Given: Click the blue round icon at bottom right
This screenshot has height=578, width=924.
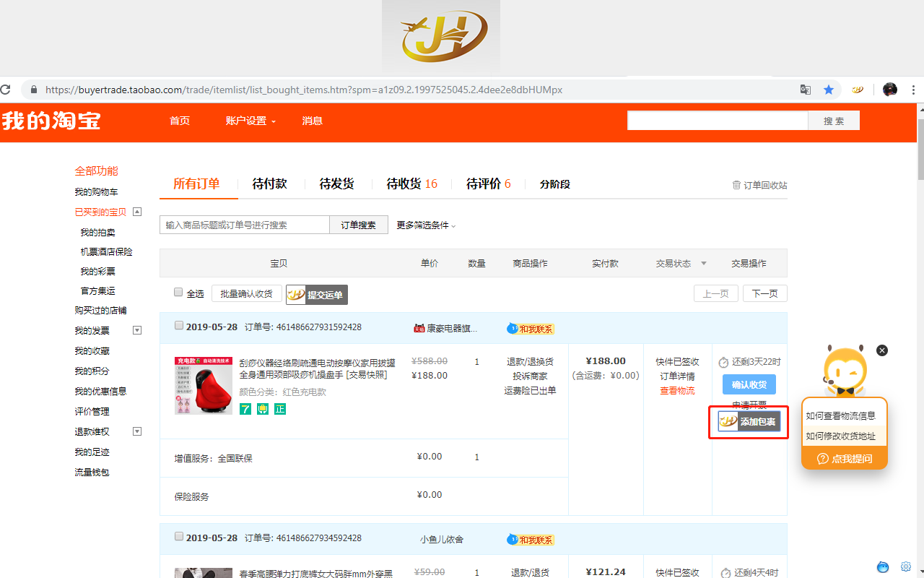Looking at the screenshot, I should pyautogui.click(x=883, y=566).
